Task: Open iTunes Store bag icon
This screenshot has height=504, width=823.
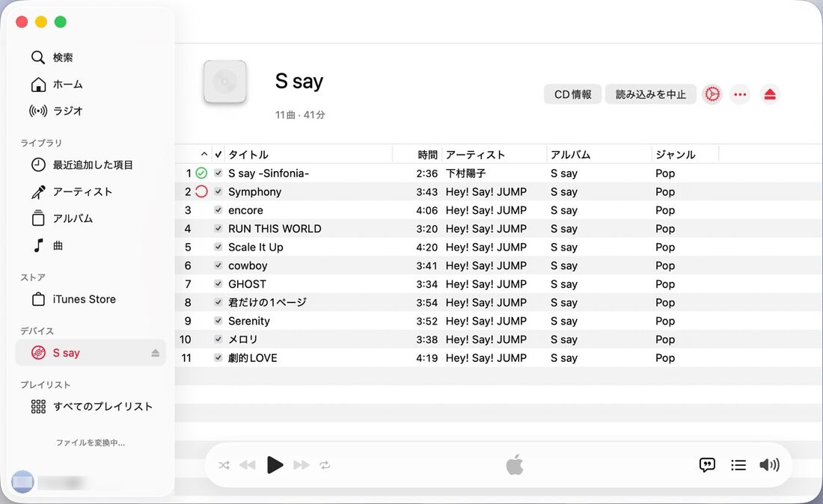Action: (38, 299)
